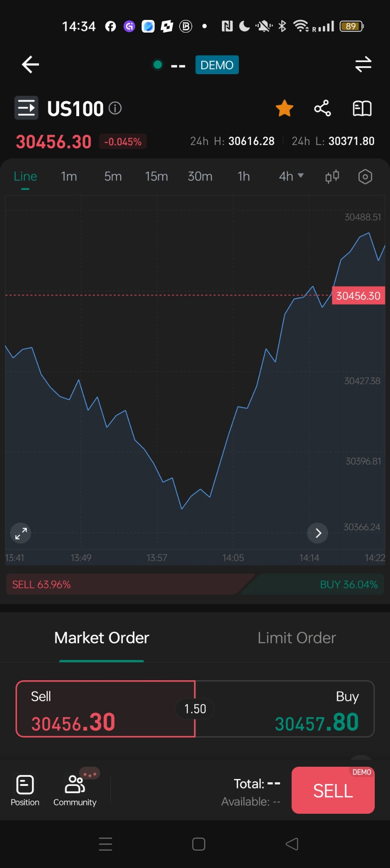
Task: Select the Limit Order tab
Action: pyautogui.click(x=297, y=638)
